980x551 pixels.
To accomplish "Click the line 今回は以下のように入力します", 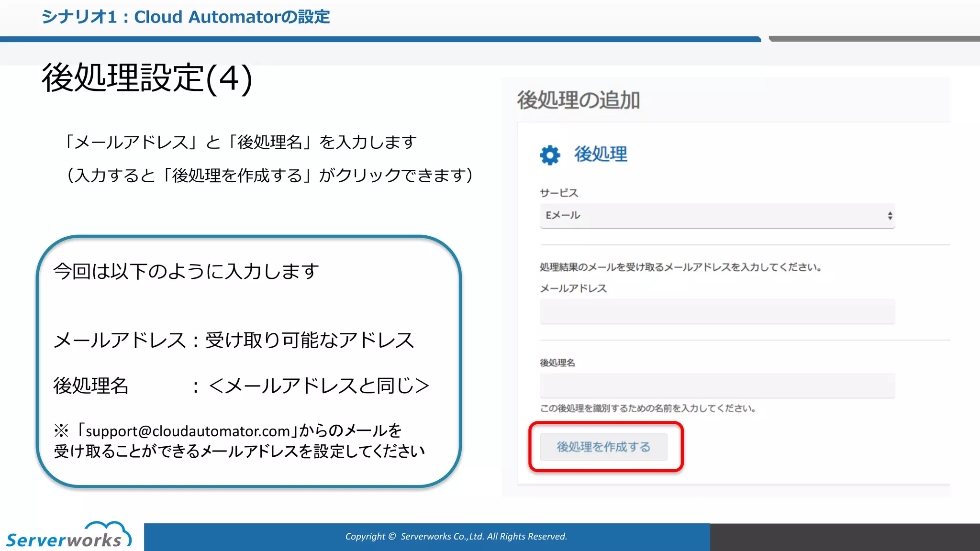I will pos(186,271).
